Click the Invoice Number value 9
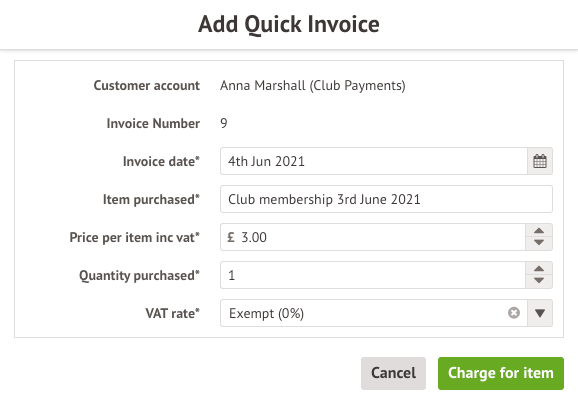The image size is (578, 401). (224, 123)
